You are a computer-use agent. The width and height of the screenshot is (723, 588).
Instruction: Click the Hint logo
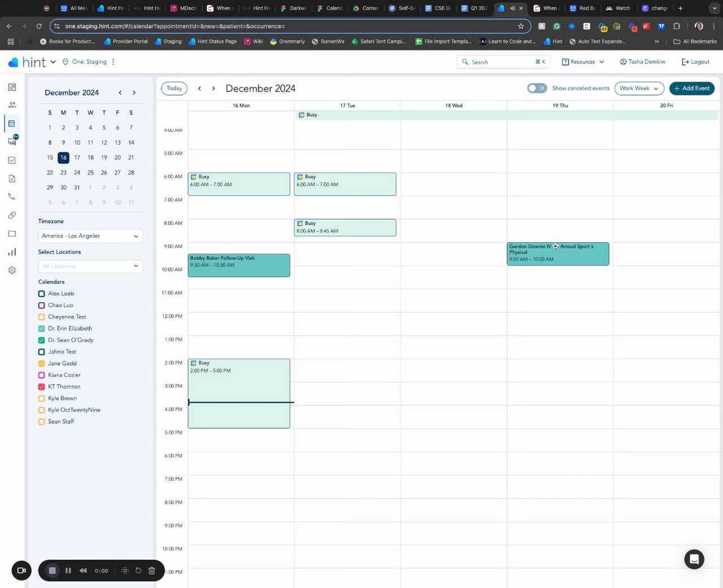coord(27,62)
